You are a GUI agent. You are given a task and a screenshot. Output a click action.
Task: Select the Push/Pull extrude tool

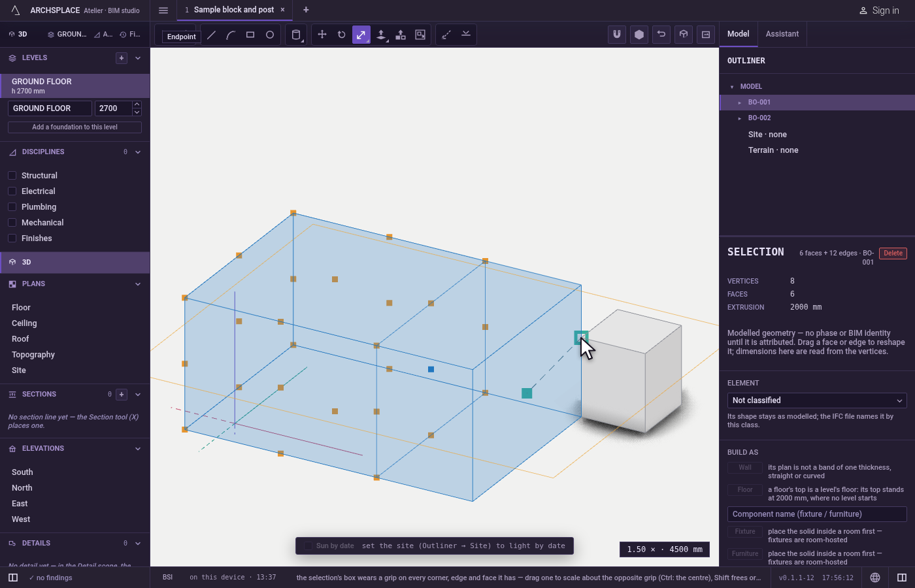tap(381, 35)
